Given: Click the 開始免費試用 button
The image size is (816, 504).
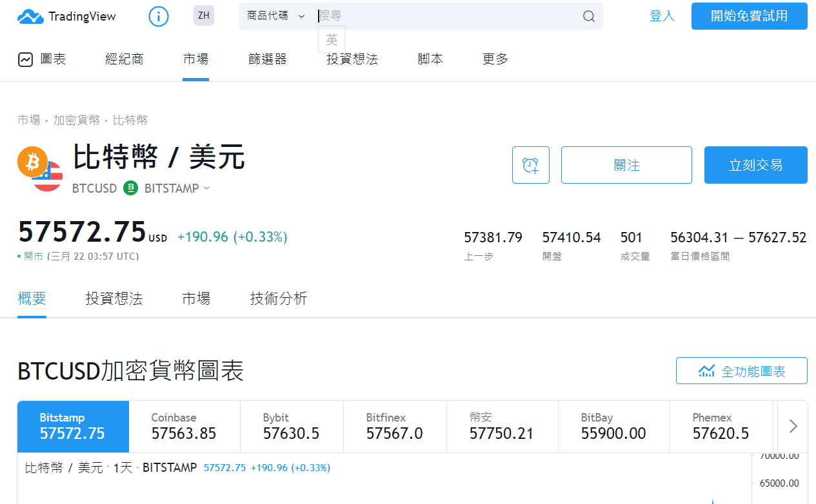Looking at the screenshot, I should point(750,16).
